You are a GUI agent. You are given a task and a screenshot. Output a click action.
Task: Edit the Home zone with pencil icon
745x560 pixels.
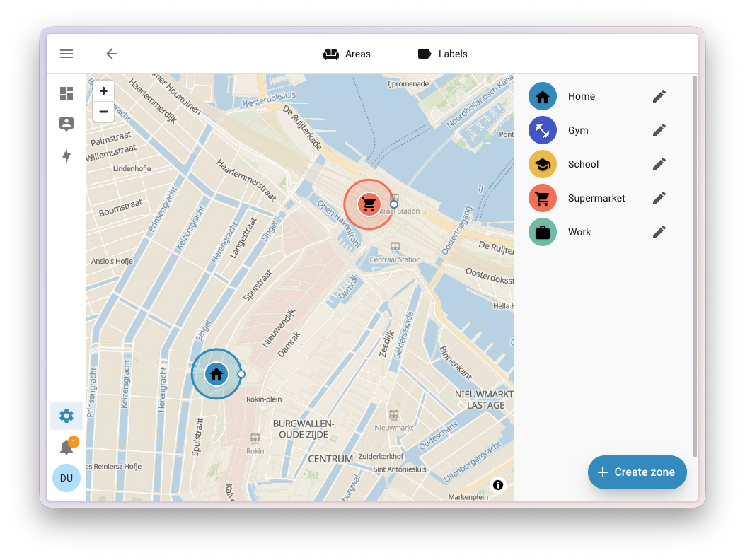[659, 96]
